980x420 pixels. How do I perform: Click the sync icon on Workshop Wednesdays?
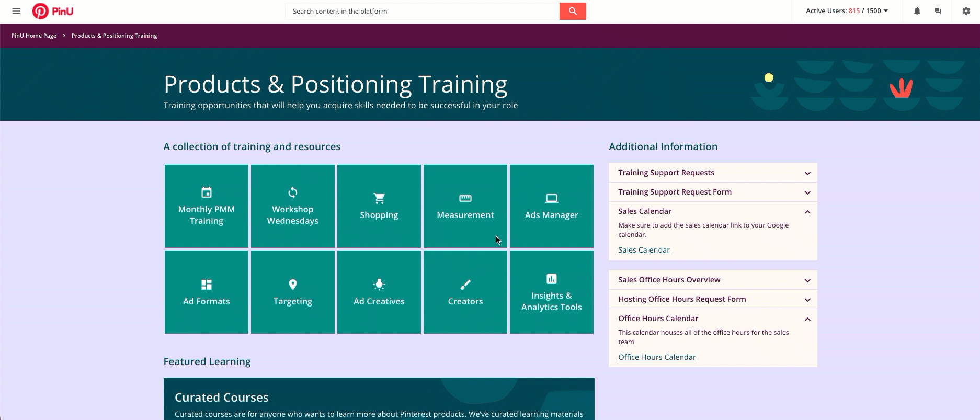pos(293,192)
